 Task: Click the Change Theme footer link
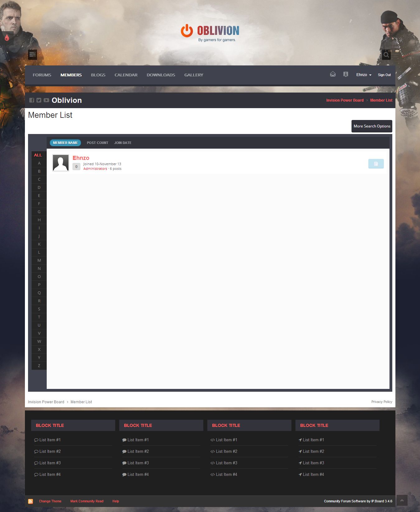coord(50,501)
